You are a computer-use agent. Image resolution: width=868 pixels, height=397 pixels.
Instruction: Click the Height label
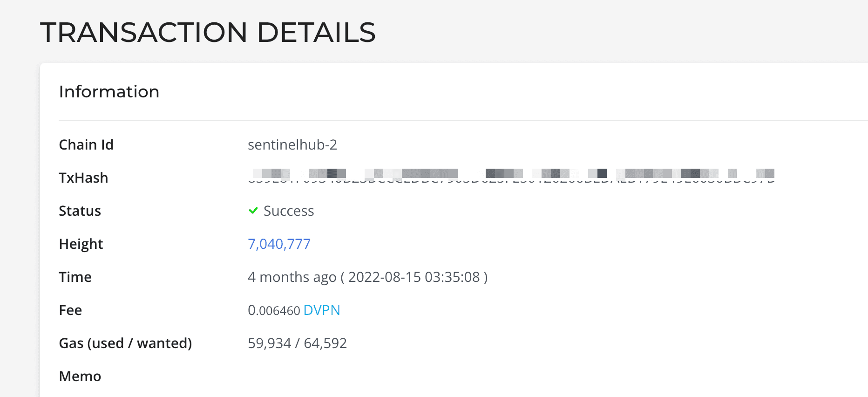(x=81, y=244)
